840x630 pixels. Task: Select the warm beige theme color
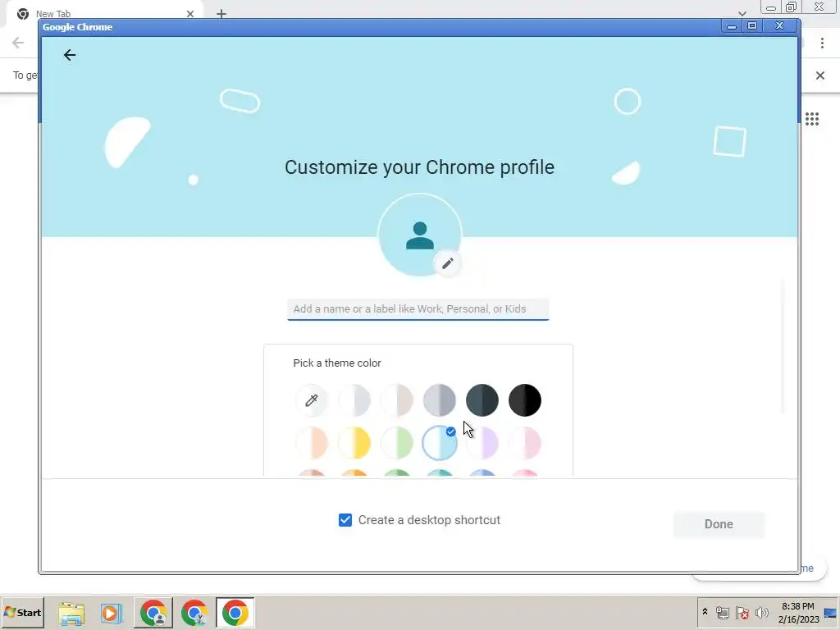(x=397, y=400)
